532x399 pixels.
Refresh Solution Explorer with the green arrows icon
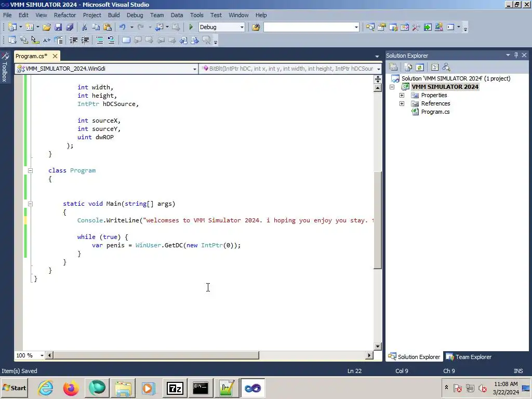[x=420, y=67]
